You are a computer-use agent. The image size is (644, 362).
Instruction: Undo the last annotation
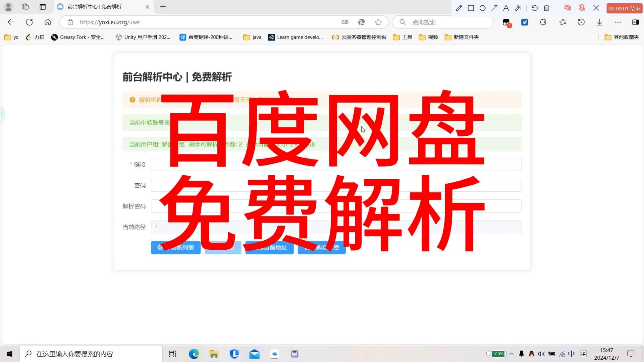(535, 8)
